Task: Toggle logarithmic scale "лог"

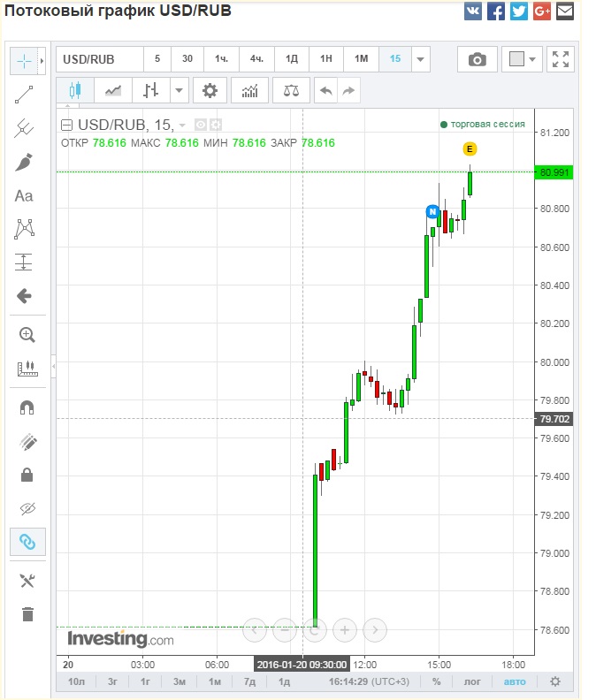Action: (x=473, y=681)
